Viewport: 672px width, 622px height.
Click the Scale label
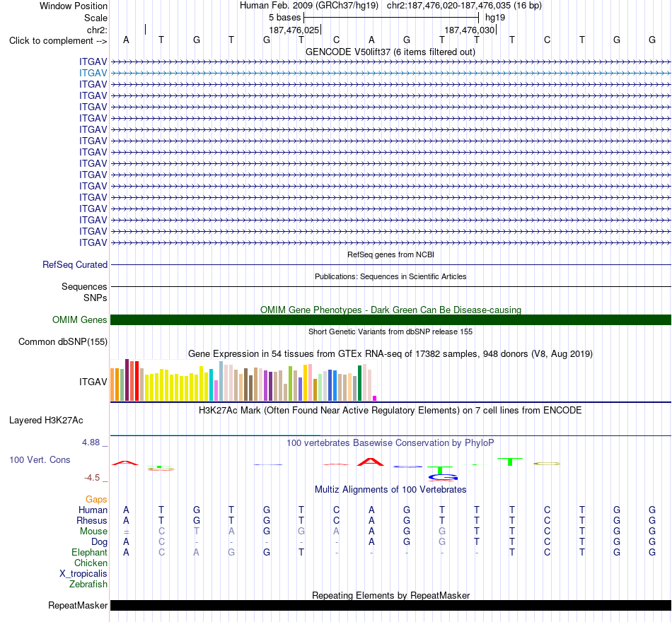[96, 18]
